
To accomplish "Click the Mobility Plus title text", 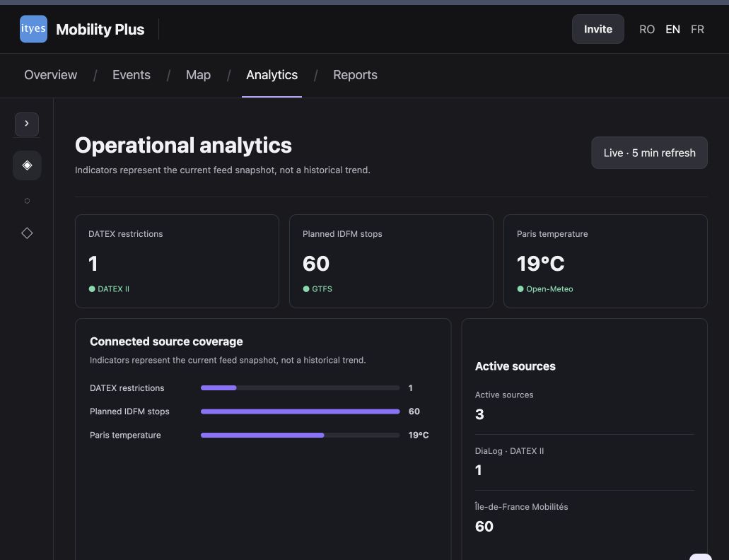I will (100, 29).
